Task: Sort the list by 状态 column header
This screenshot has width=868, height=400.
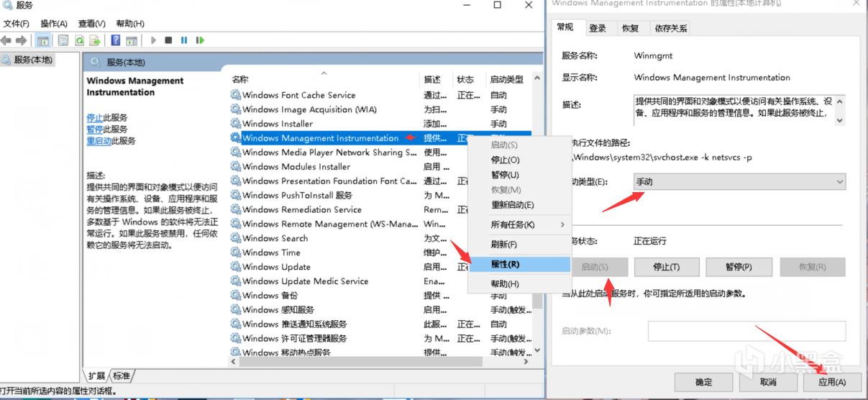Action: (x=470, y=79)
